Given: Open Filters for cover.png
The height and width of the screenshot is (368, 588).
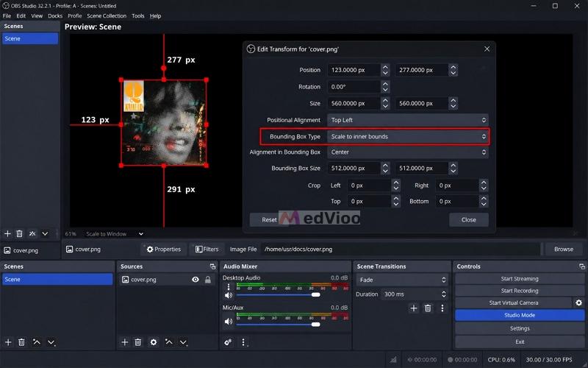Looking at the screenshot, I should [x=207, y=250].
